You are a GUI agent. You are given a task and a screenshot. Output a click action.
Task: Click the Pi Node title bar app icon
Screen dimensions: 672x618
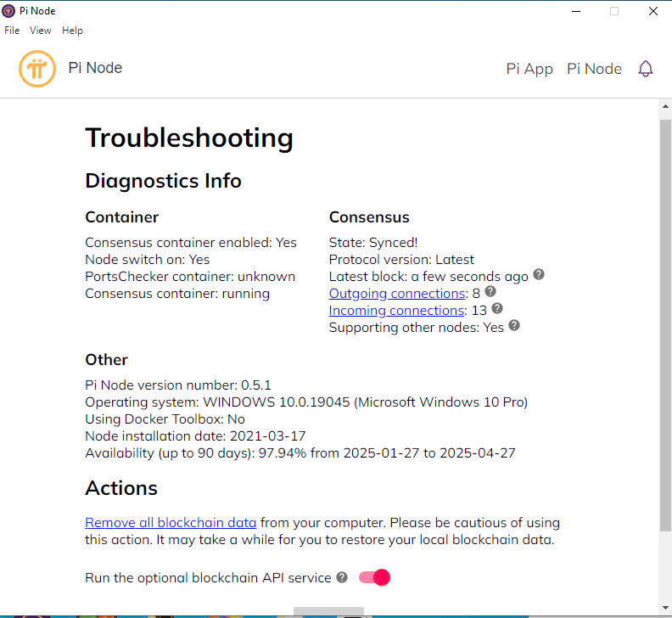click(x=8, y=11)
